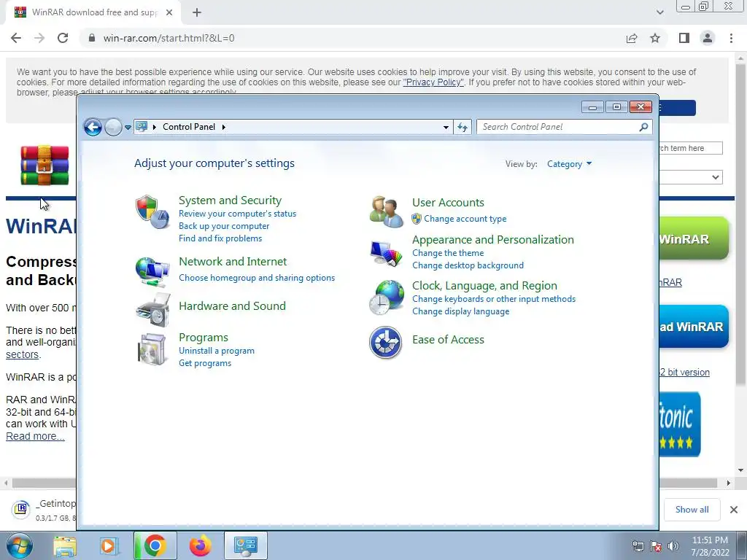
Task: Choose homegroup and sharing options
Action: click(x=257, y=278)
